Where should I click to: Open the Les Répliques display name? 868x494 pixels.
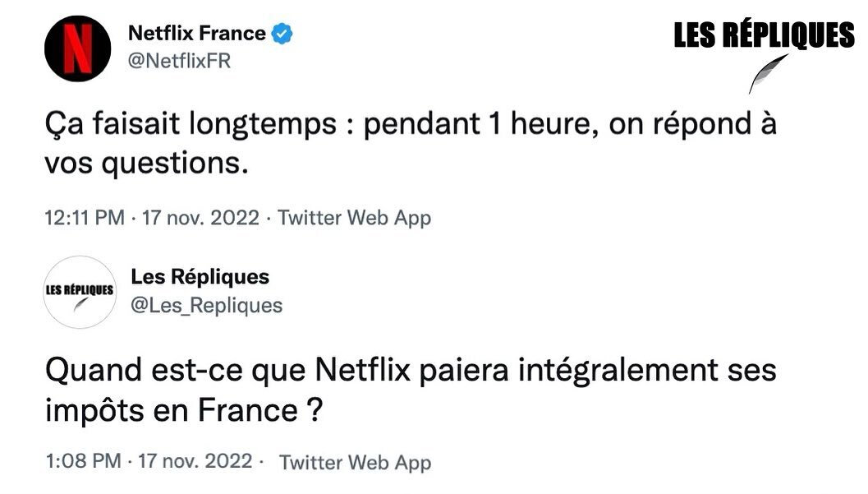(200, 277)
